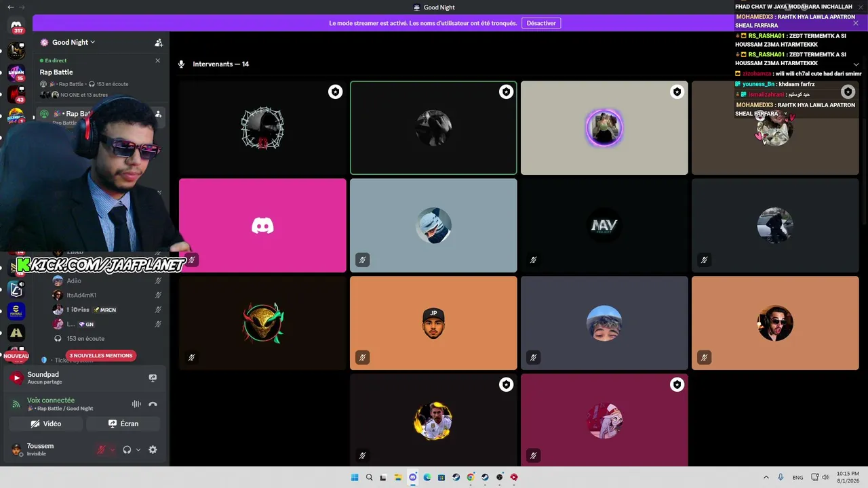Open the taskbar clock and calendar
Image resolution: width=868 pixels, height=488 pixels.
(848, 477)
